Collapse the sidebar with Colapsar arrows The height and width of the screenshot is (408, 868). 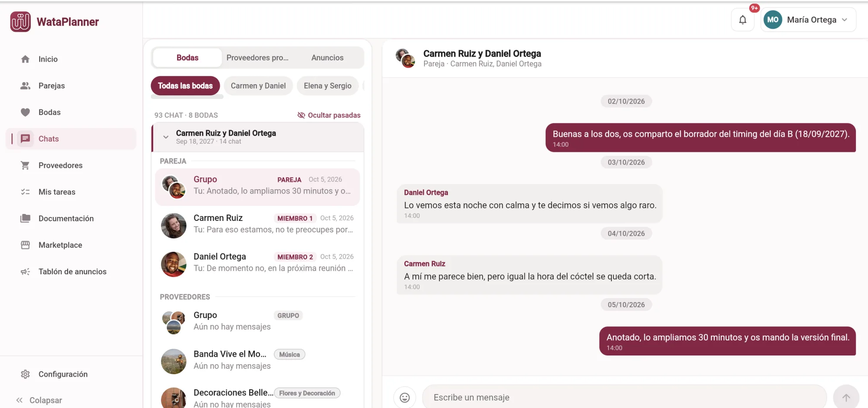[x=20, y=400]
